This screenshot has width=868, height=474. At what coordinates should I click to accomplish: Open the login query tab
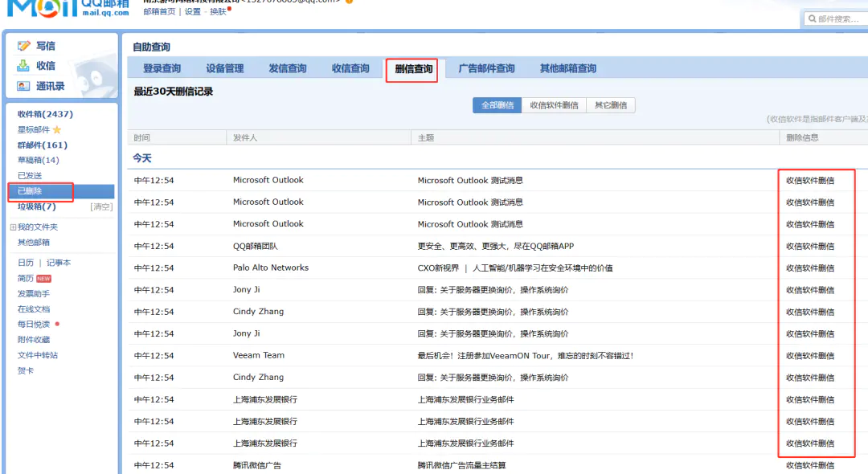pos(162,68)
